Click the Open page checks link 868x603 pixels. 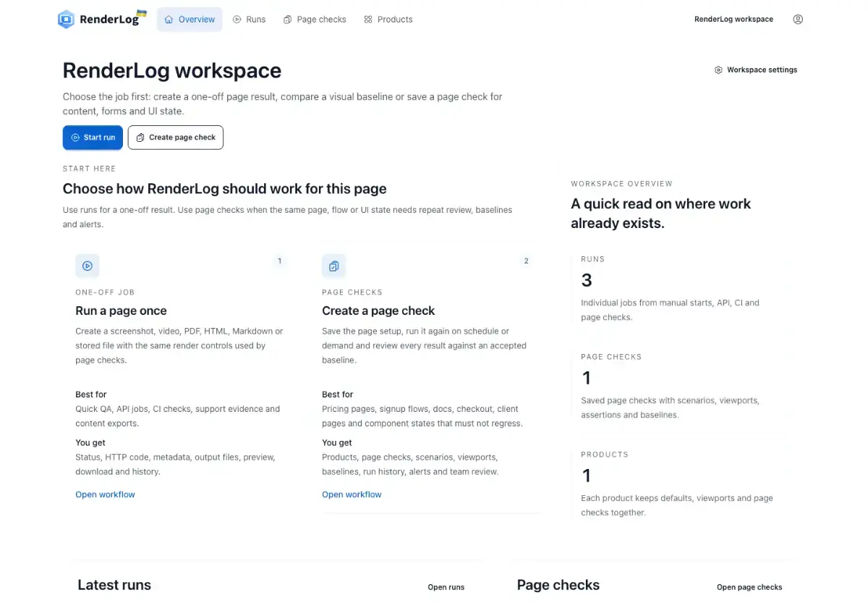(749, 587)
